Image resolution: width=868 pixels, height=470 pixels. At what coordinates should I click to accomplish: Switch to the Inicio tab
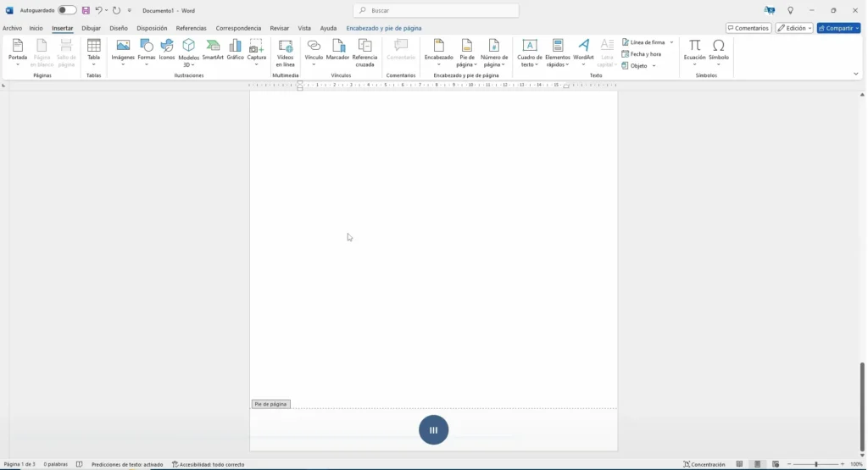click(x=36, y=28)
